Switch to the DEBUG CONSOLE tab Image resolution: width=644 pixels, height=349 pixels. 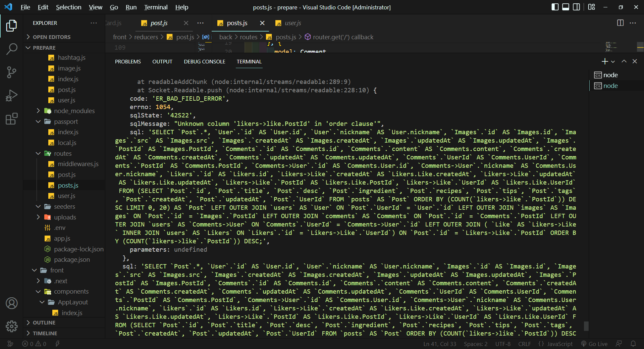(x=204, y=61)
